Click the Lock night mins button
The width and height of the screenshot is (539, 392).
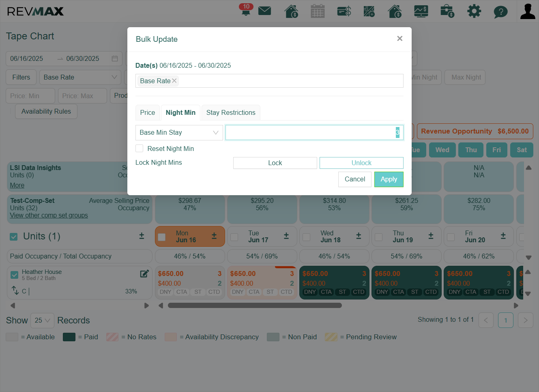tap(275, 163)
